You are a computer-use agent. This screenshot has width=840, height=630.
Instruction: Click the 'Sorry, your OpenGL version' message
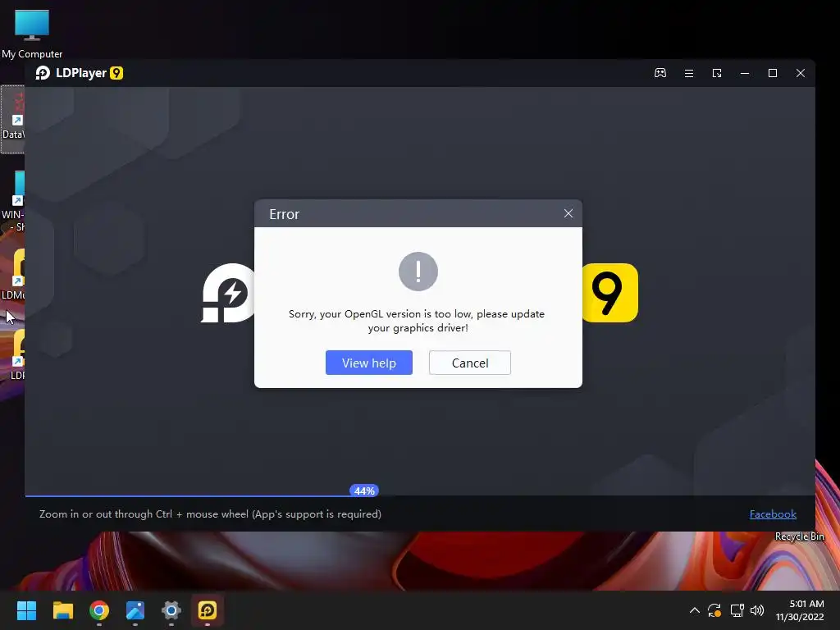(x=417, y=321)
